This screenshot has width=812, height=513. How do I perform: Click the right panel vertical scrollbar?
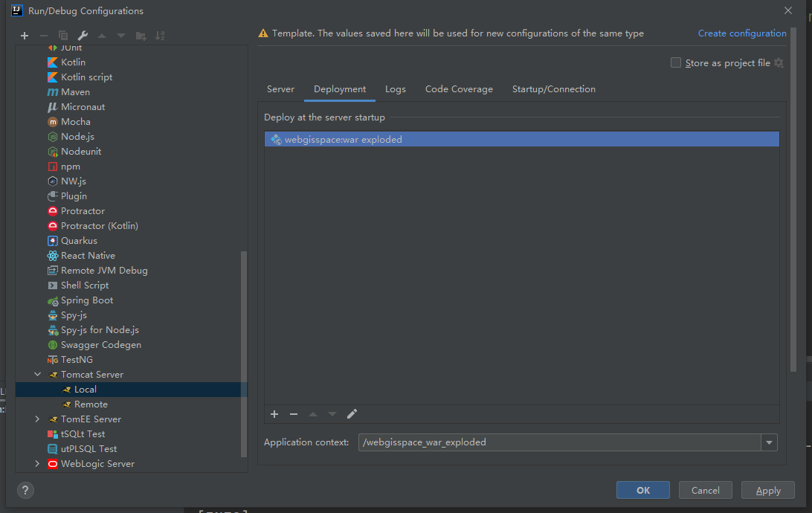click(793, 199)
